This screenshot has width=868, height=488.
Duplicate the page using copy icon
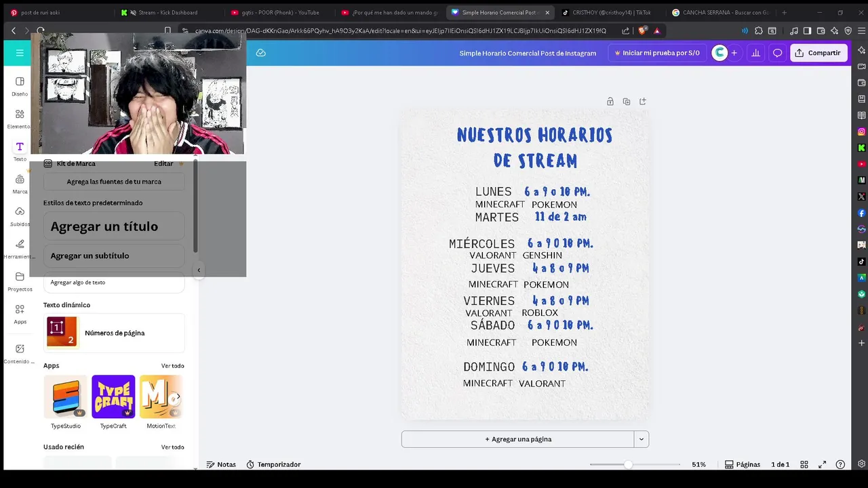click(627, 102)
